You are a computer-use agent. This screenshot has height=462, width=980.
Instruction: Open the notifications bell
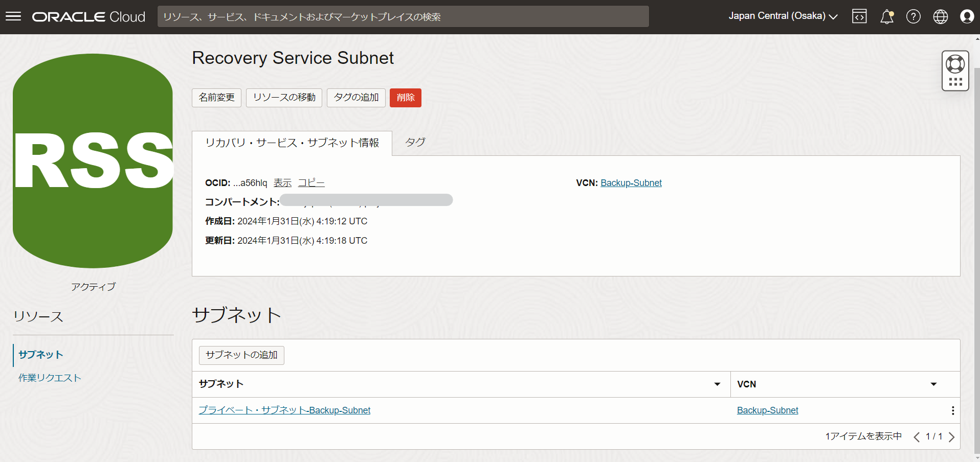[x=886, y=16]
